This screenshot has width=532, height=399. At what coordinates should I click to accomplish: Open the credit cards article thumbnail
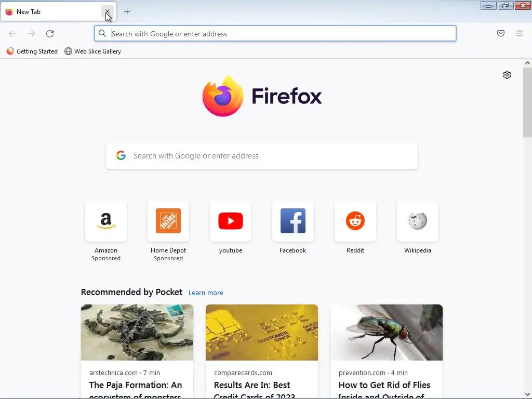pyautogui.click(x=262, y=332)
